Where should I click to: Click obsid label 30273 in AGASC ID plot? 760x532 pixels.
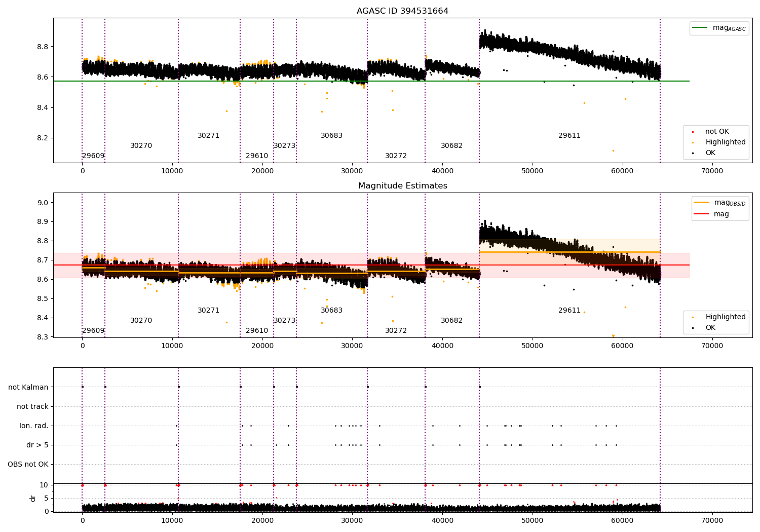284,146
